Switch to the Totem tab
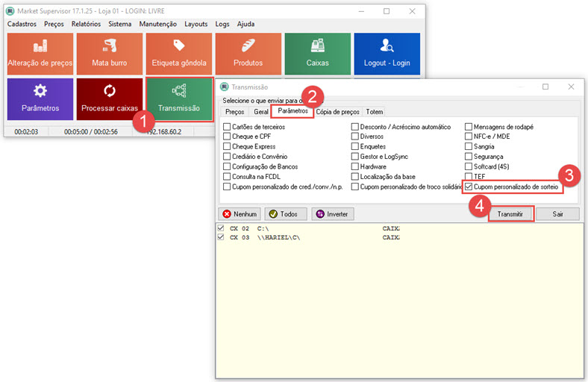The image size is (588, 382). 375,112
